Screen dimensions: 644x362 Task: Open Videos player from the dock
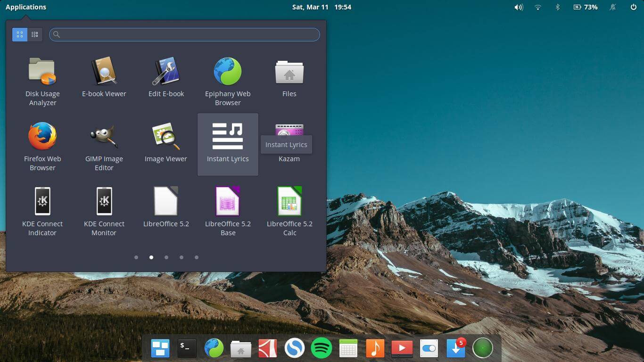402,348
